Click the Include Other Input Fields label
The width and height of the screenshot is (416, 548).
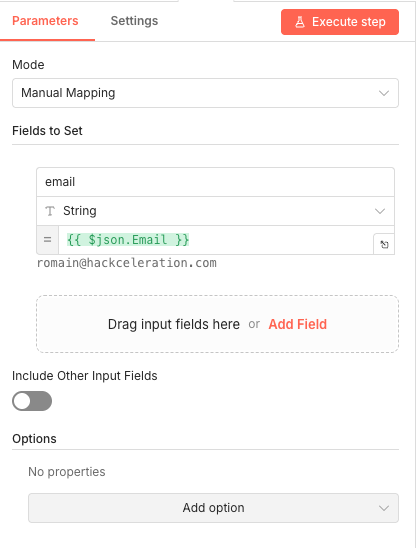(x=85, y=376)
